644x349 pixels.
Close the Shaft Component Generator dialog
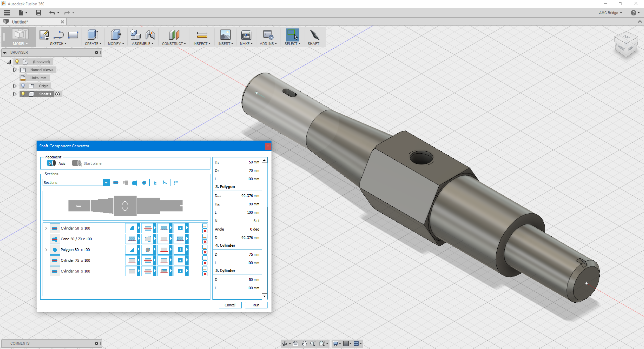(x=268, y=146)
